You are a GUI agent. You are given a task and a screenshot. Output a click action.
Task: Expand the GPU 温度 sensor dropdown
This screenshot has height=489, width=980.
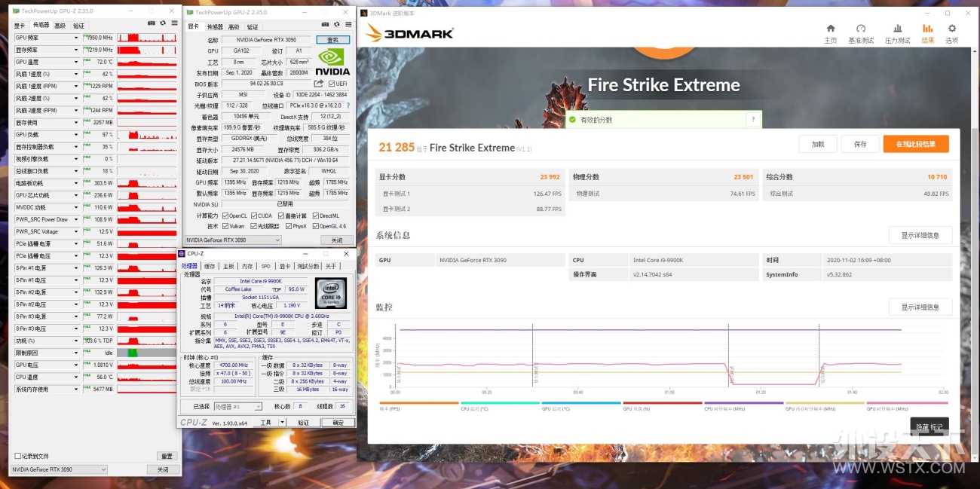click(75, 62)
